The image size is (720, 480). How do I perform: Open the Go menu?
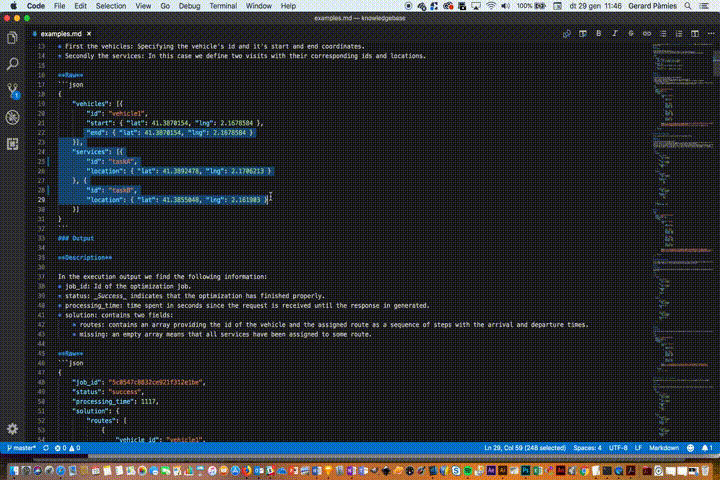[165, 6]
